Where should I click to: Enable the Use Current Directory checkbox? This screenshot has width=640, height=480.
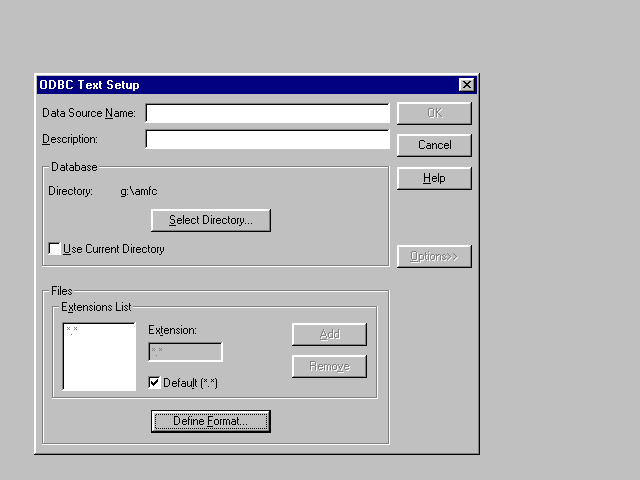[55, 249]
